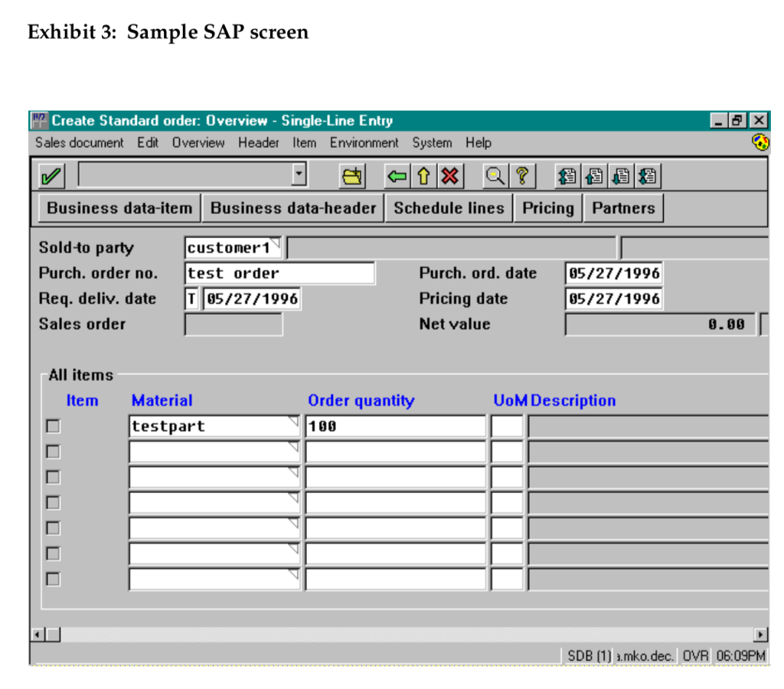Viewport: 784px width, 689px height.
Task: Click the horizontal scrollbar left arrow
Action: [x=38, y=635]
